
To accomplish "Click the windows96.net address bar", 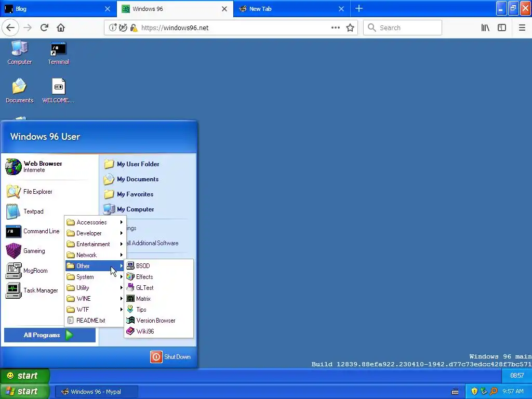I will tap(231, 28).
